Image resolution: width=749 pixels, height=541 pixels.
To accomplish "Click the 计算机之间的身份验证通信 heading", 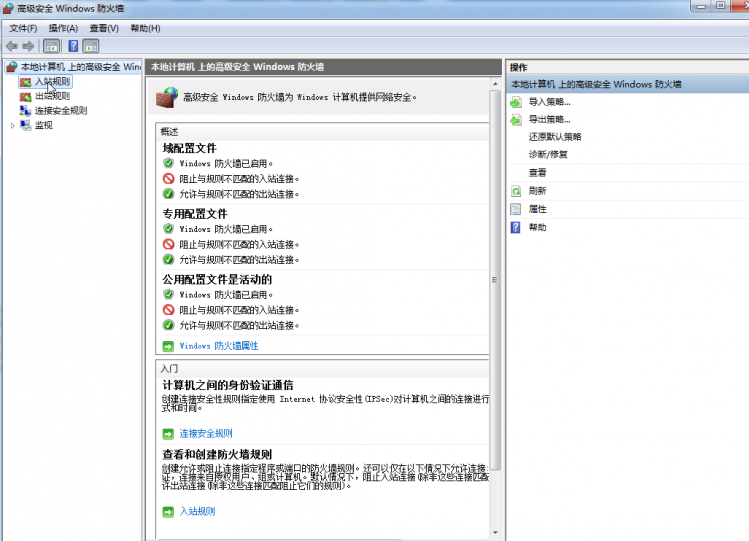I will pos(228,385).
